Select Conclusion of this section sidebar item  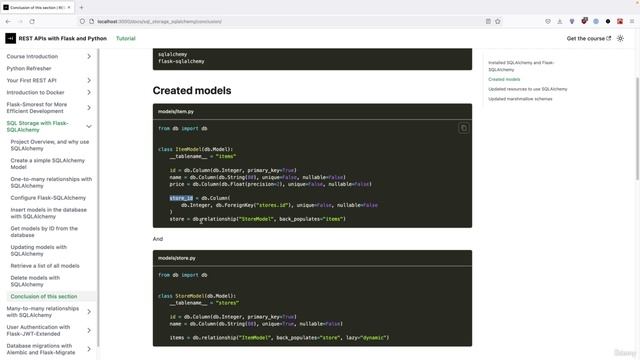point(44,296)
